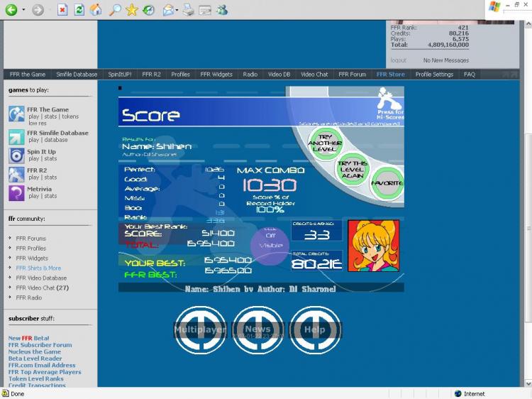This screenshot has height=399, width=532.
Task: Click the Print icon in toolbar
Action: tap(188, 10)
